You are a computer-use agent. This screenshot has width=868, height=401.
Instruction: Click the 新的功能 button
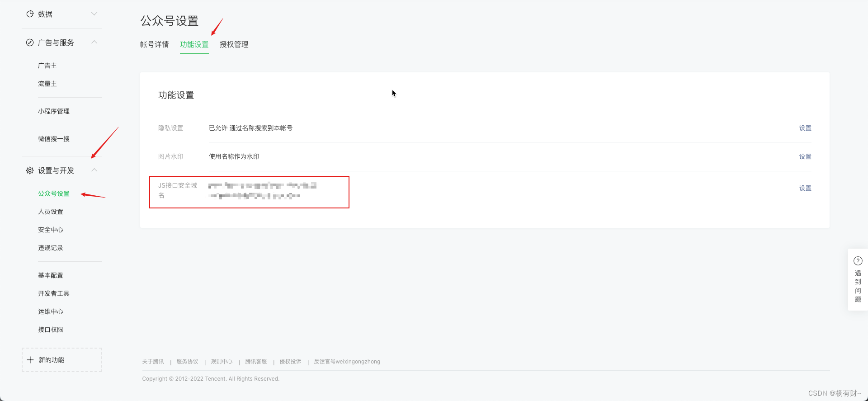click(x=61, y=360)
